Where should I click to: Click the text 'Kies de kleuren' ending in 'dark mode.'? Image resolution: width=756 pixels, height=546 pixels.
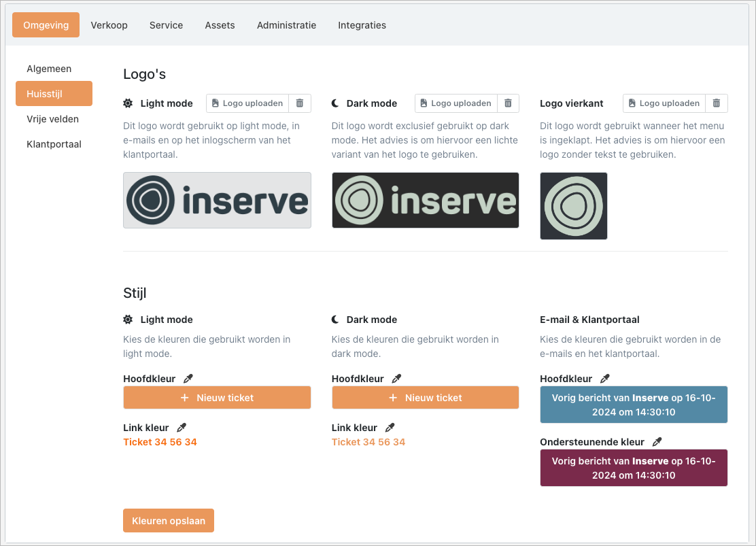pos(415,346)
